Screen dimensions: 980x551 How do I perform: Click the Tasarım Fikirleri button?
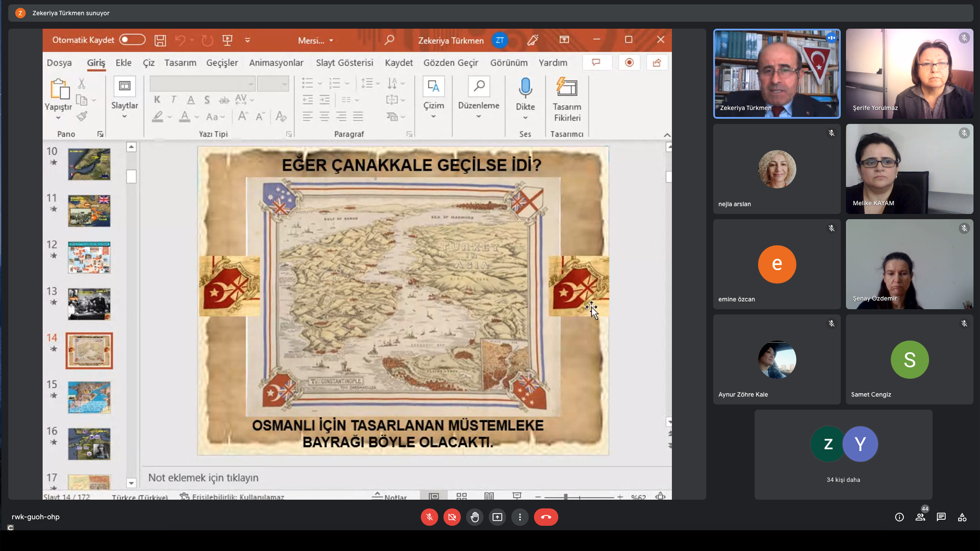pos(567,99)
